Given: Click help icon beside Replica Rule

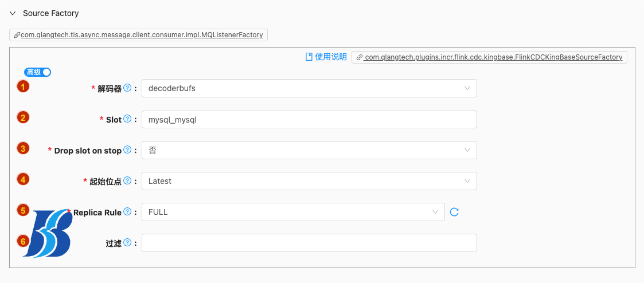Looking at the screenshot, I should 127,212.
